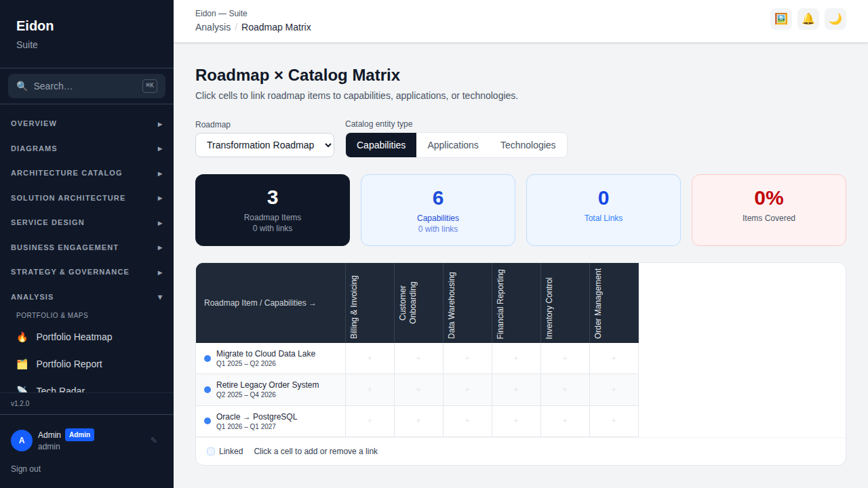Click the Capabilities summary card

[438, 210]
